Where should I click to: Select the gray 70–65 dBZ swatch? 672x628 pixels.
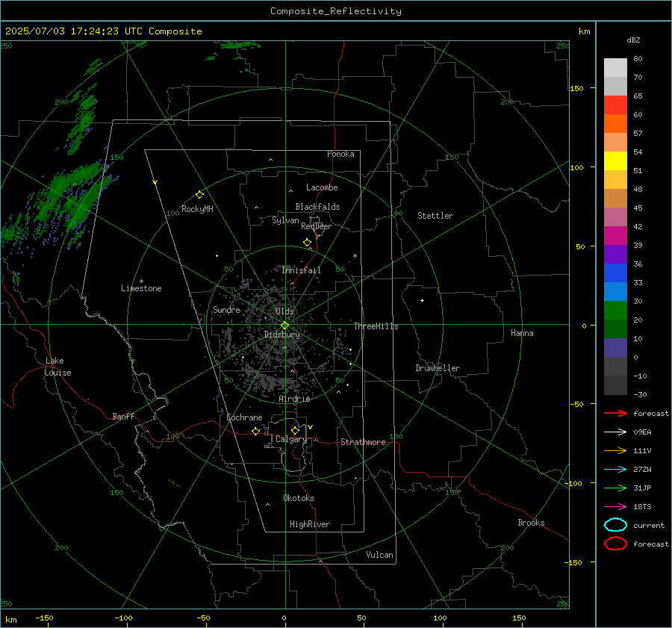click(615, 86)
